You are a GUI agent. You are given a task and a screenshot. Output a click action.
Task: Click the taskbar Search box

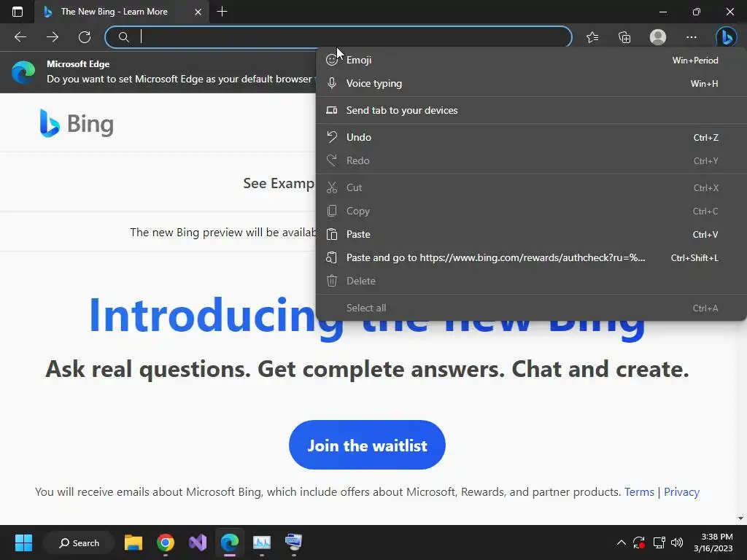pyautogui.click(x=79, y=542)
